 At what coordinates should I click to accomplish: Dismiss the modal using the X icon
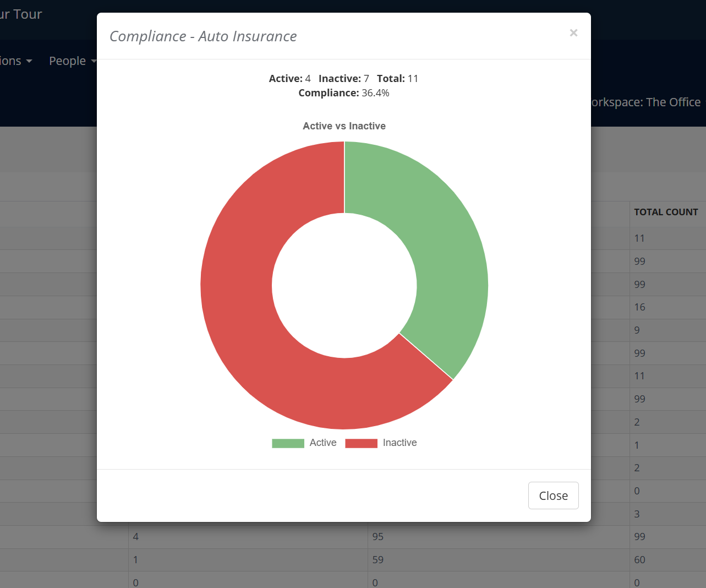click(573, 33)
